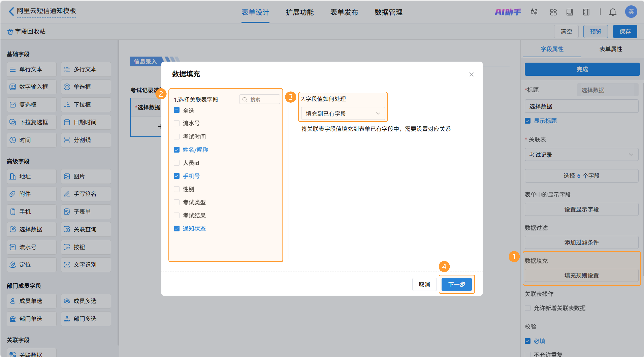Close the 数据填充 dialog with X
The width and height of the screenshot is (644, 357).
pyautogui.click(x=471, y=75)
